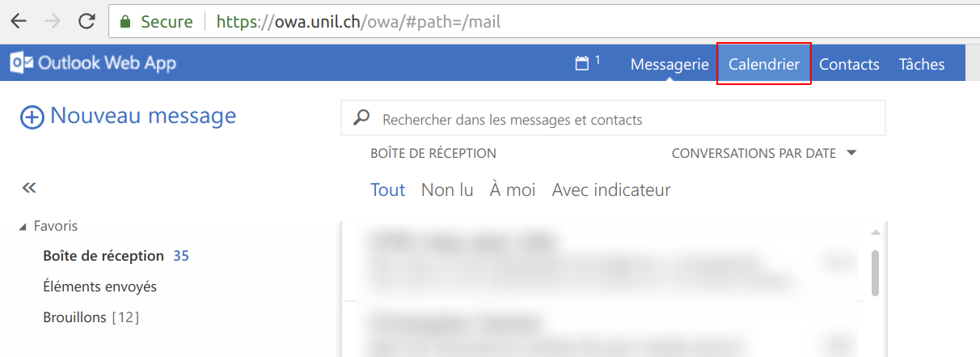The height and width of the screenshot is (357, 980).
Task: Open the Tâches tab
Action: click(922, 65)
